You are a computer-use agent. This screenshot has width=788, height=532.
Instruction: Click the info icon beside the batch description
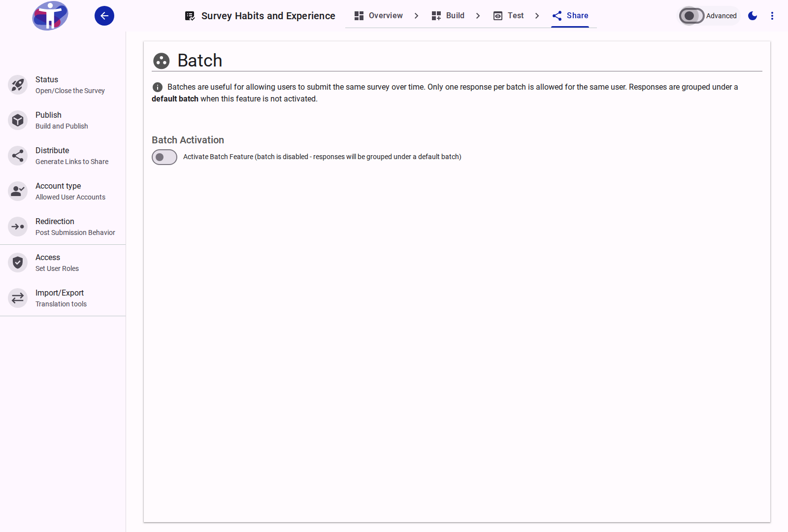point(158,87)
